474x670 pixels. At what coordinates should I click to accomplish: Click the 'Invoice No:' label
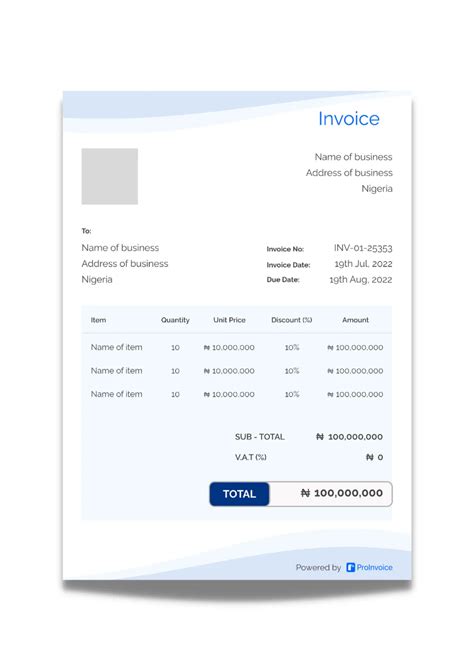coord(285,249)
